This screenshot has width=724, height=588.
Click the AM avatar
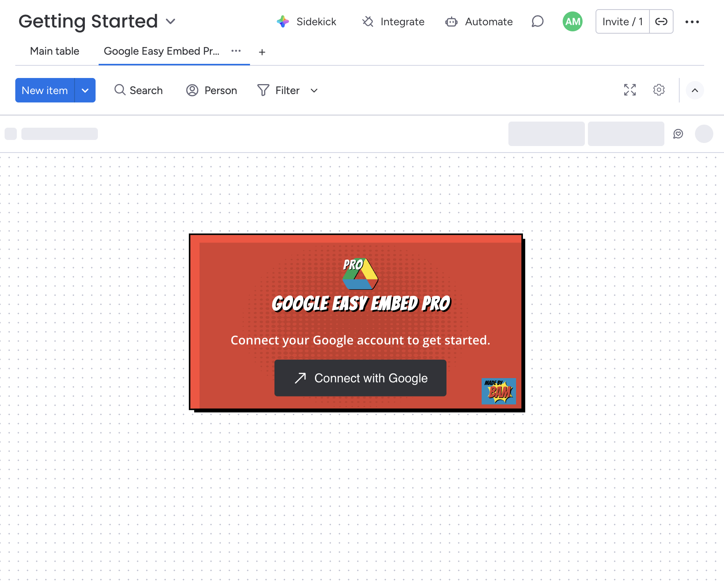[x=572, y=21]
